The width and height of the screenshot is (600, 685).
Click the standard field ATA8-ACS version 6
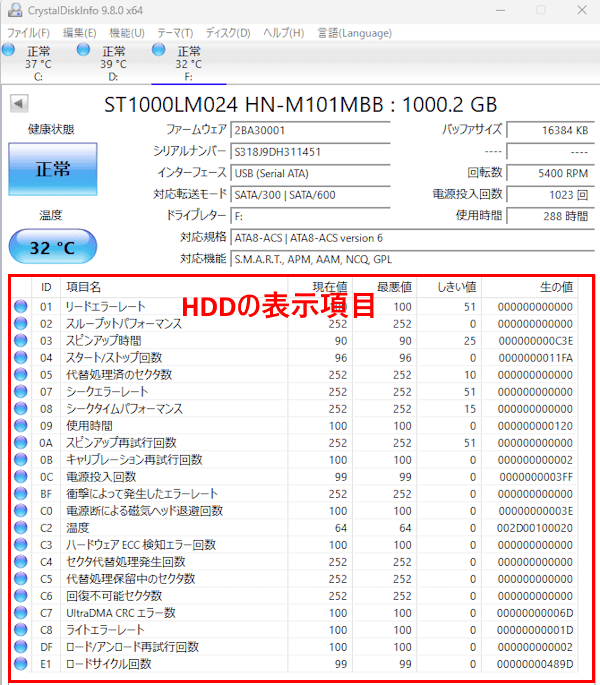412,238
